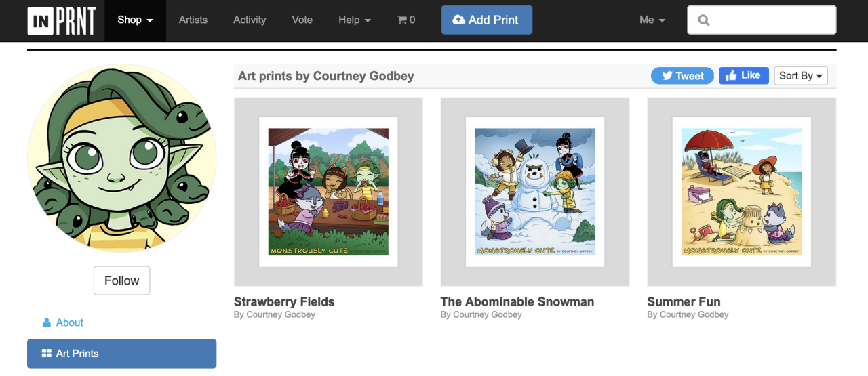Image resolution: width=868 pixels, height=376 pixels.
Task: Expand the Sort By dropdown
Action: 801,76
